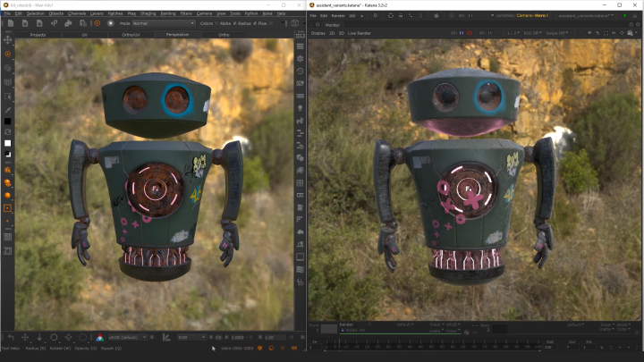Select the orange-outlined square tool in Mari's toolbar

(7, 208)
